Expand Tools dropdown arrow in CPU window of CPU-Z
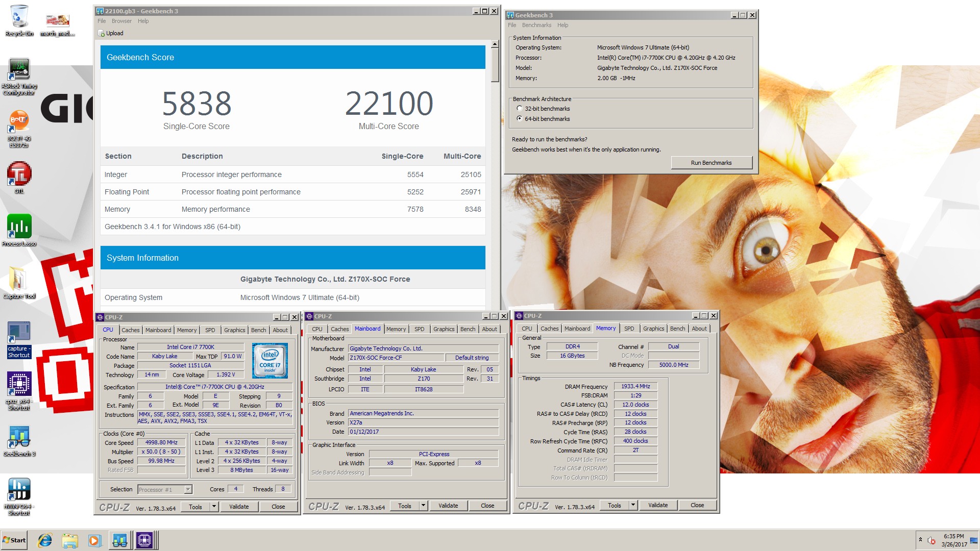This screenshot has height=551, width=980. tap(214, 507)
